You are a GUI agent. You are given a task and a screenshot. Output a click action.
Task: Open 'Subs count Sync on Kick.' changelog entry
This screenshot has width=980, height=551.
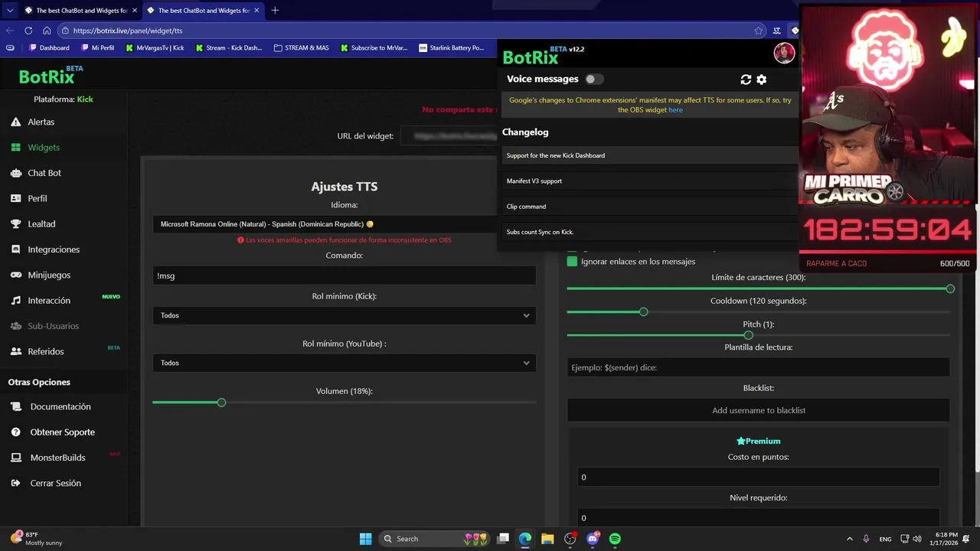pyautogui.click(x=648, y=232)
